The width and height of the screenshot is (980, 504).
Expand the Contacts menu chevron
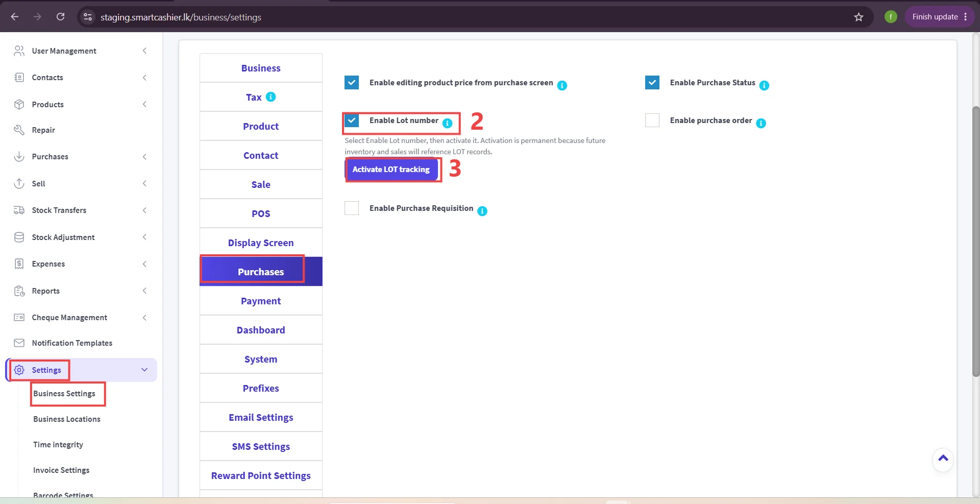[144, 78]
